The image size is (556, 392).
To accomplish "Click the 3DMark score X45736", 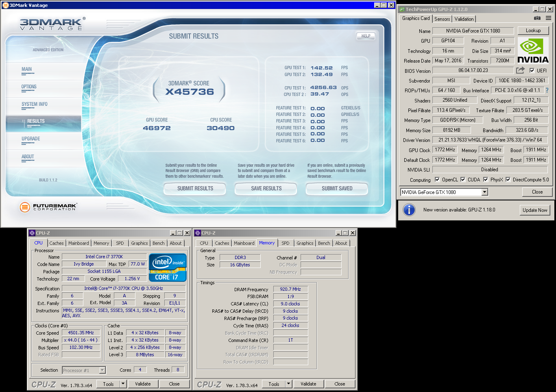I will (190, 92).
